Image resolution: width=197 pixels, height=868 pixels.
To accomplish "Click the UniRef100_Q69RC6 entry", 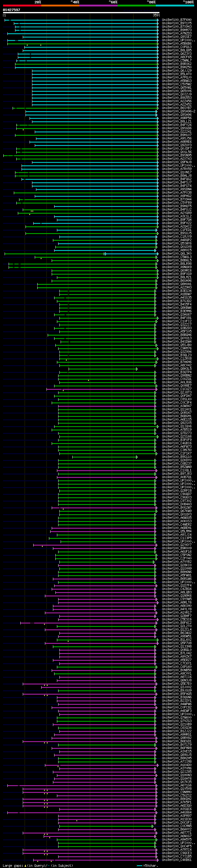I will tap(177, 271).
